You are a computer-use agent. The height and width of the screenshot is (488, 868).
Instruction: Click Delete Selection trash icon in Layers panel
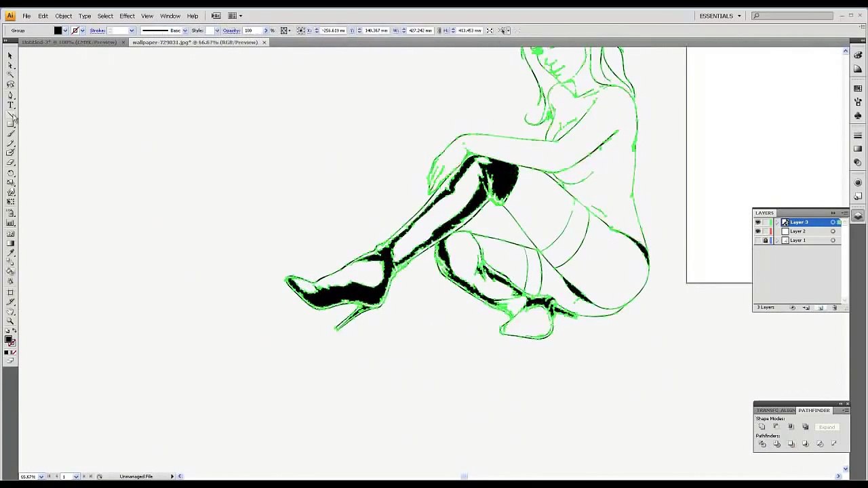tap(835, 308)
